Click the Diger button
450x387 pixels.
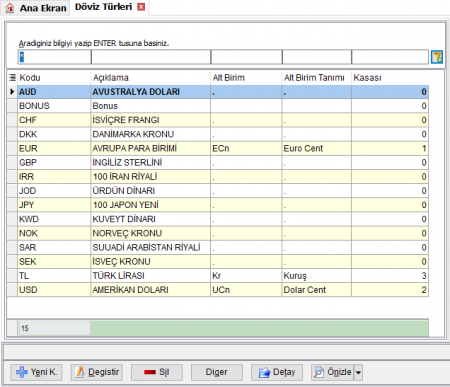pyautogui.click(x=217, y=372)
